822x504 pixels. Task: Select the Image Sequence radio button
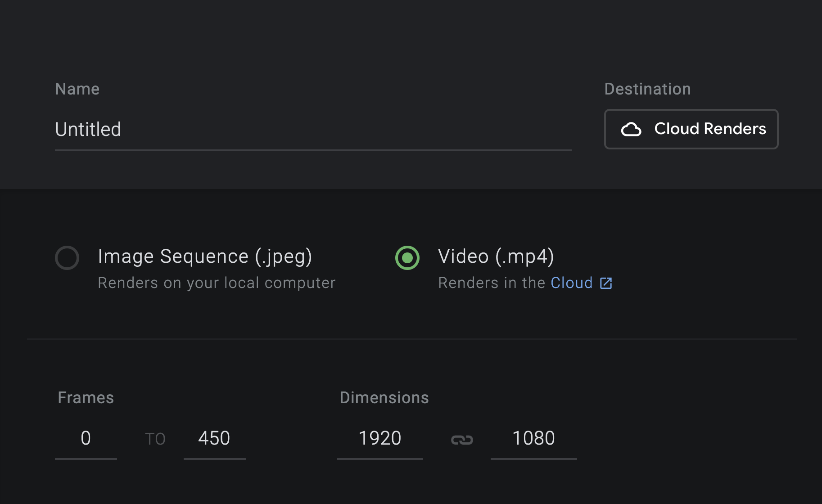pos(67,258)
